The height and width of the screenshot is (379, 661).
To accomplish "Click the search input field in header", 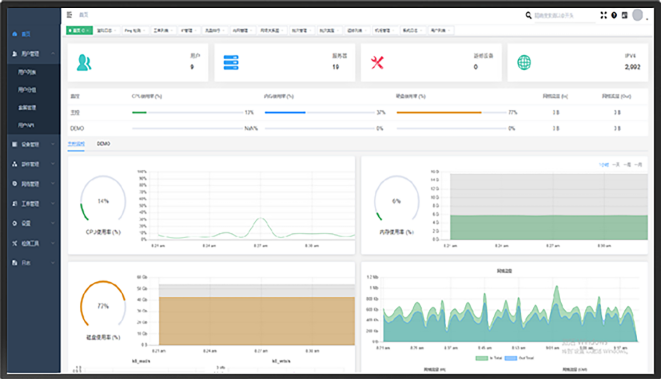I will coord(564,16).
